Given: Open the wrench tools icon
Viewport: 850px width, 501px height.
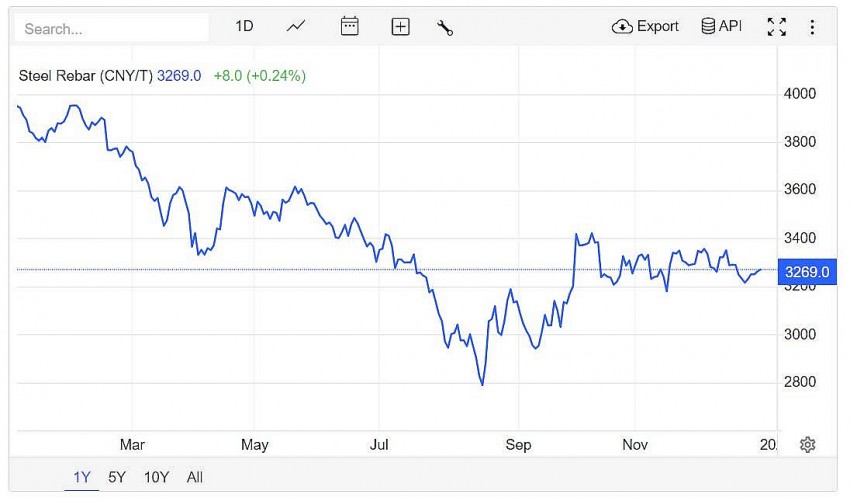Looking at the screenshot, I should 445,27.
